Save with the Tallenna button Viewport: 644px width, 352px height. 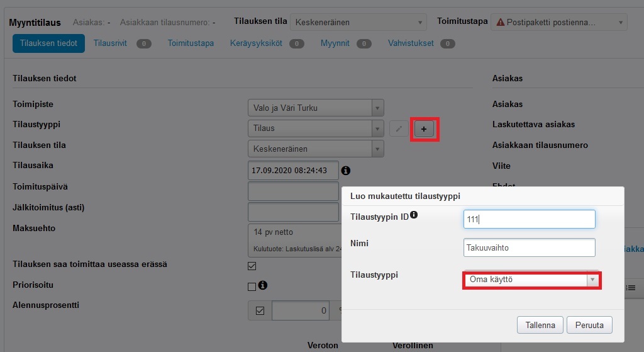(x=540, y=326)
